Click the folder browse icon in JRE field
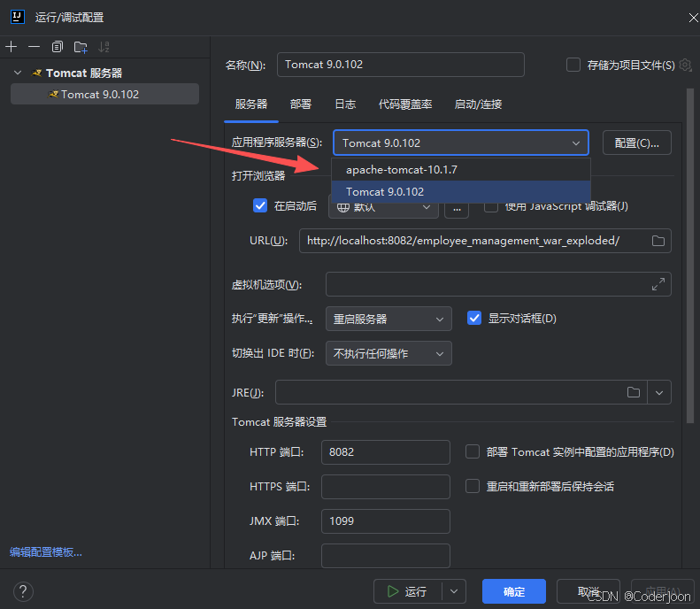The height and width of the screenshot is (609, 700). (634, 392)
